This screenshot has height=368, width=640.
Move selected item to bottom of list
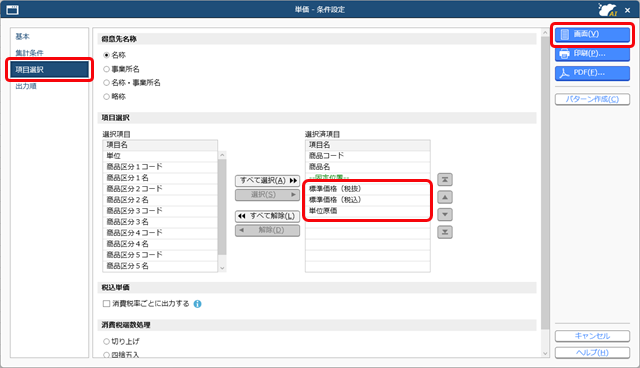(x=445, y=232)
